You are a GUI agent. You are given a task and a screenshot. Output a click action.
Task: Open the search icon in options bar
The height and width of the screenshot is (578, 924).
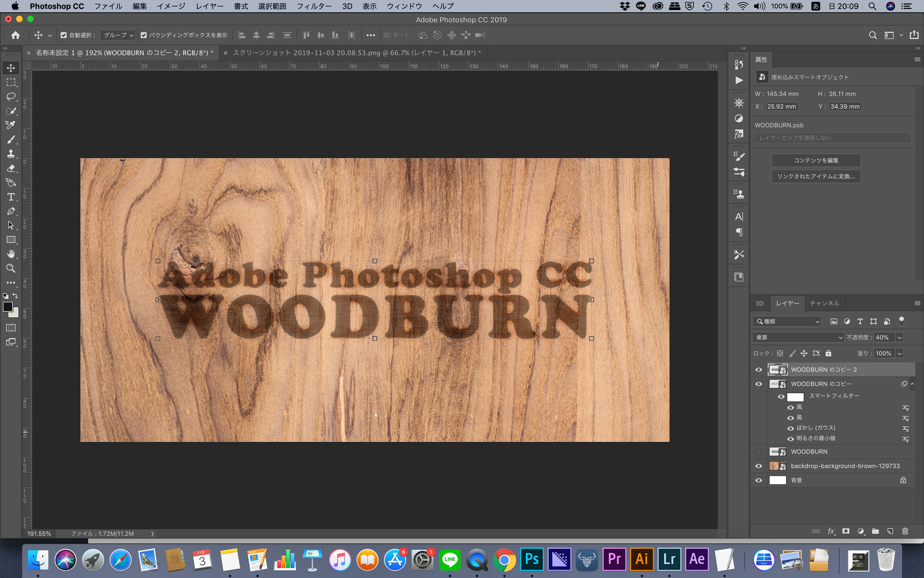pos(873,35)
